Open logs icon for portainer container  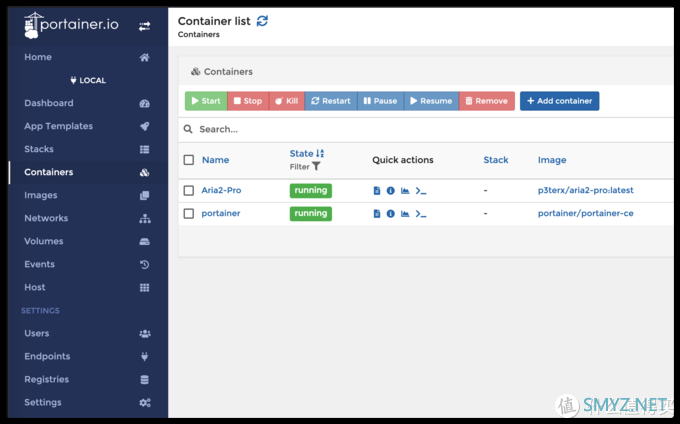pyautogui.click(x=376, y=214)
